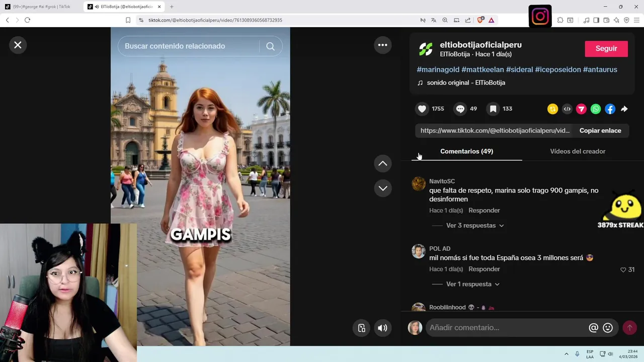Share the video on Facebook
The width and height of the screenshot is (644, 362).
click(x=610, y=109)
